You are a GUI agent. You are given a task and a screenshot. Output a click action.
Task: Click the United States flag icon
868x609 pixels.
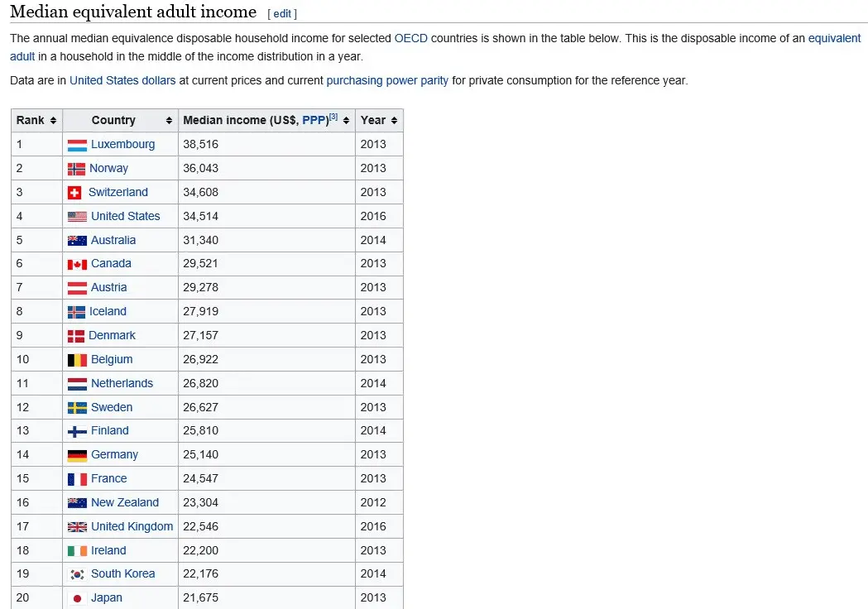(x=77, y=217)
